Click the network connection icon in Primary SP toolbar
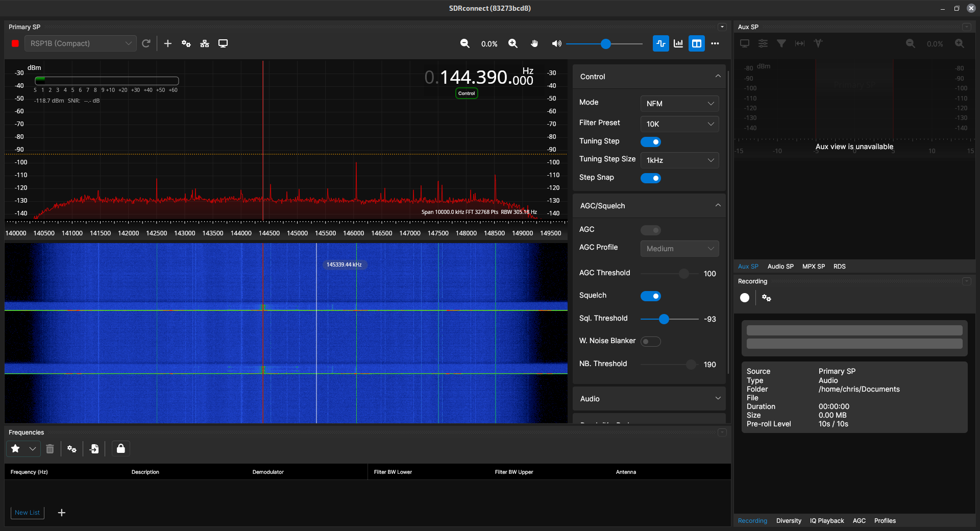The width and height of the screenshot is (980, 531). 204,43
